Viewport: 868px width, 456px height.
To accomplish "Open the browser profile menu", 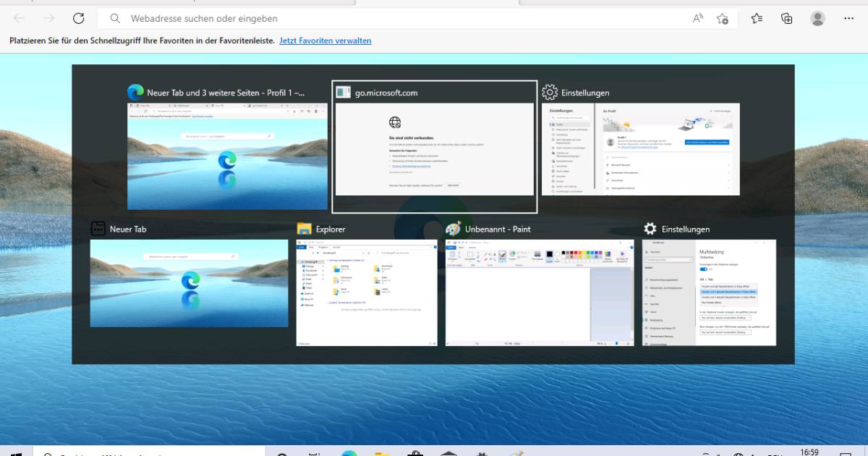I will tap(817, 18).
